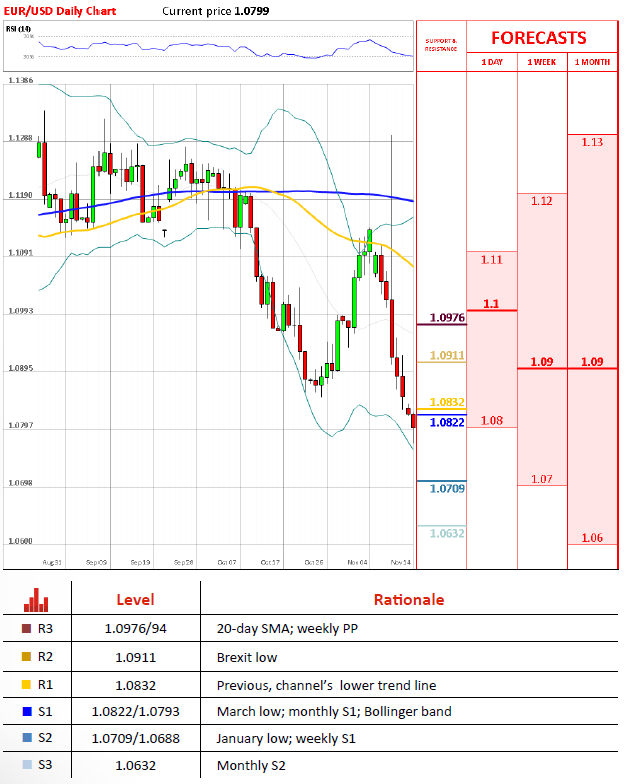Click the 'January low; weekly S1' rationale
Screen dimensions: 626x784
286,738
